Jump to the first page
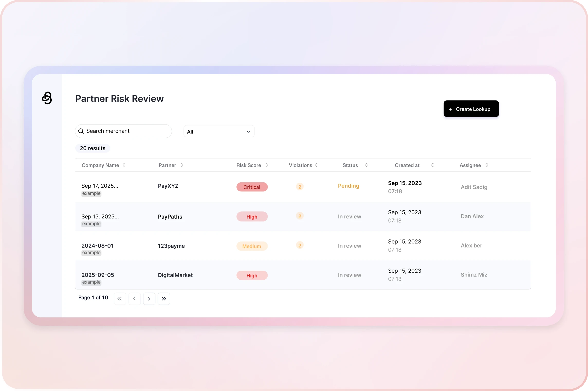Viewport: 588px width, 391px height. pyautogui.click(x=120, y=299)
